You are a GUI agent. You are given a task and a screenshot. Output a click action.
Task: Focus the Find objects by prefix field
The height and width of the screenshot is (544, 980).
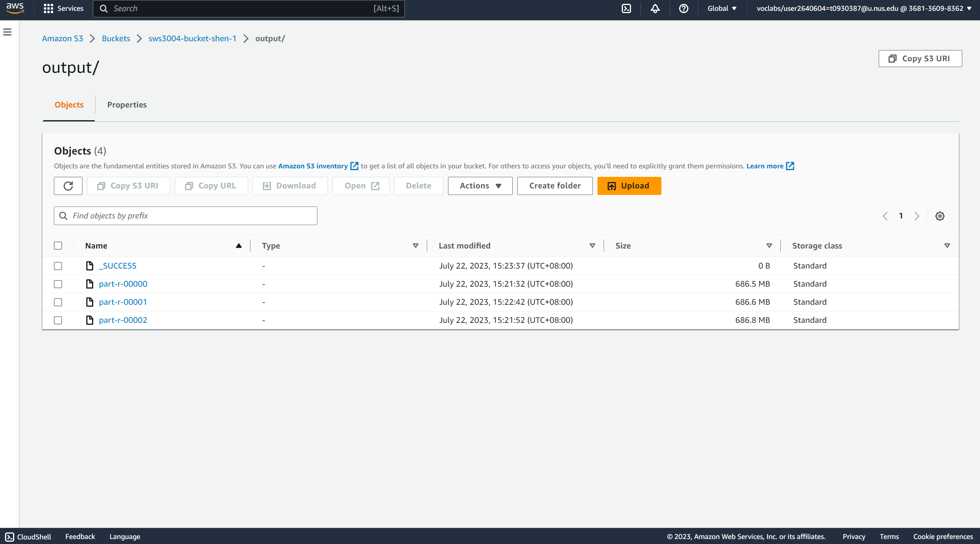(186, 216)
